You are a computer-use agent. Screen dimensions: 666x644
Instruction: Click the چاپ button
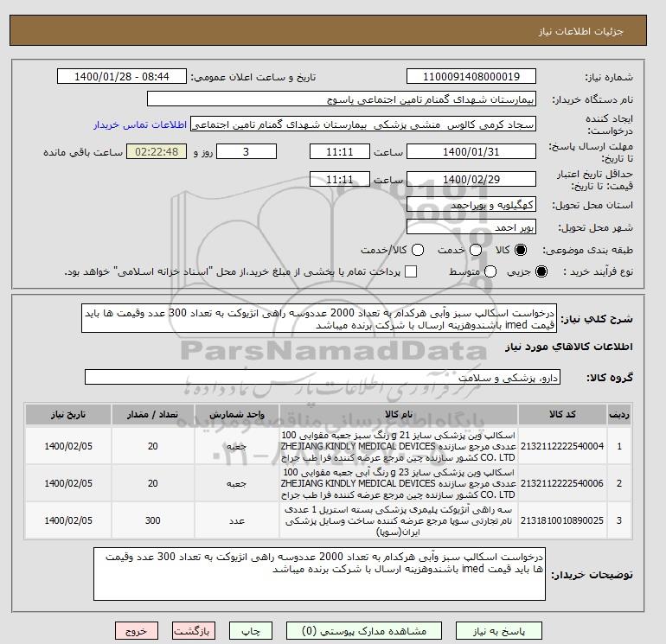(251, 631)
